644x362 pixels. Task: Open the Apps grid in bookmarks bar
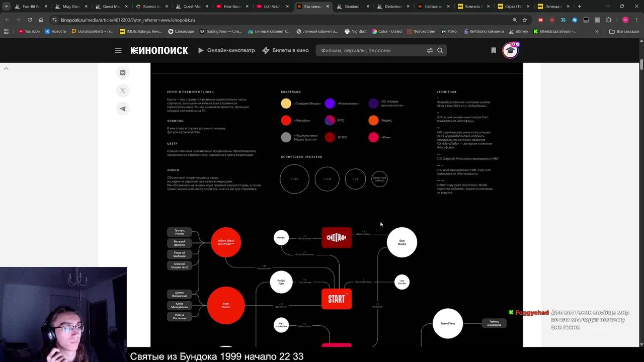click(x=6, y=31)
